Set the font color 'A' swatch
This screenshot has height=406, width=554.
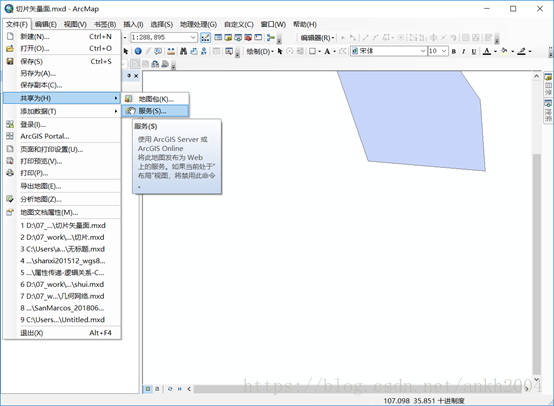click(x=487, y=52)
